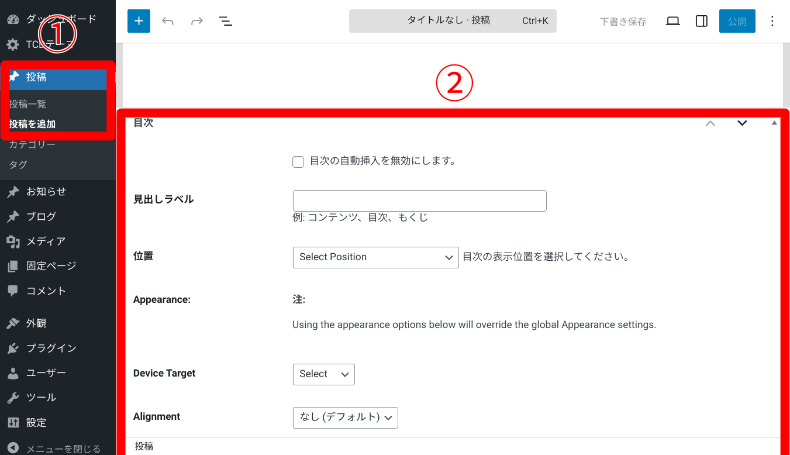Screen dimensions: 790x455
Task: Click the ブログ pin icon in the sidebar
Action: coord(13,217)
